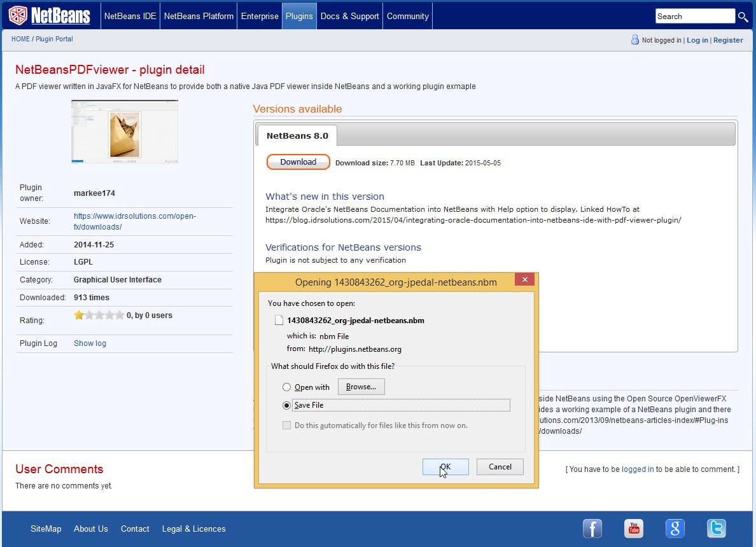Select the NetBeans 8.0 version tab

(x=297, y=135)
